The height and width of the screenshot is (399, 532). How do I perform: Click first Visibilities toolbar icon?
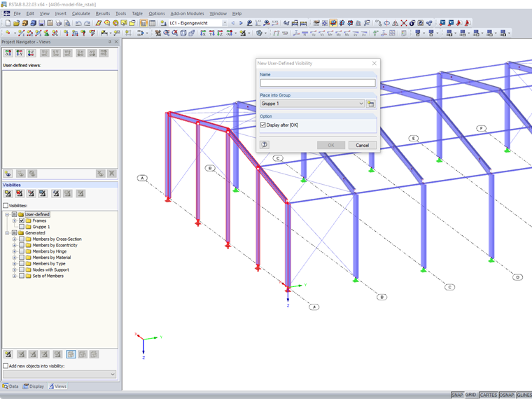pyautogui.click(x=8, y=193)
